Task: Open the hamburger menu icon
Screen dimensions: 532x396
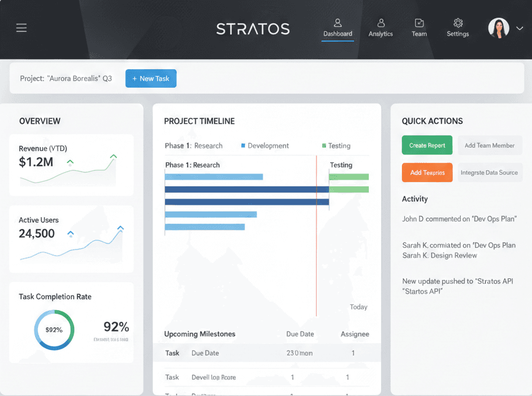Action: [x=21, y=28]
